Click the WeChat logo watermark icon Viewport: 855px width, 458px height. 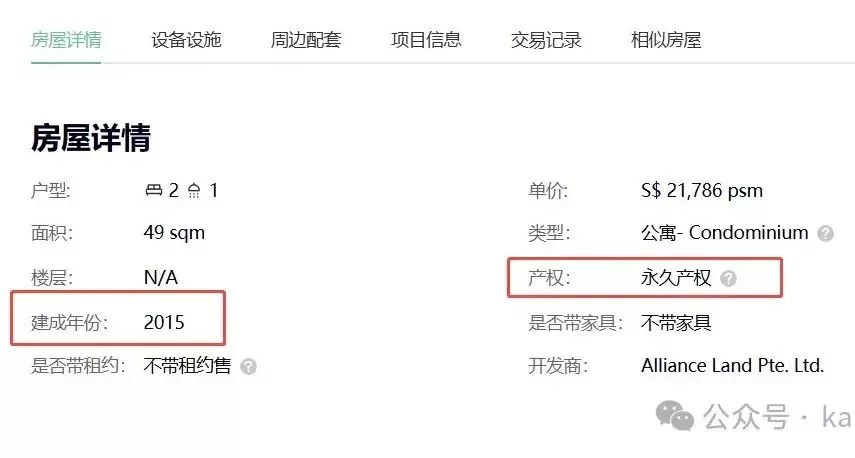click(675, 416)
